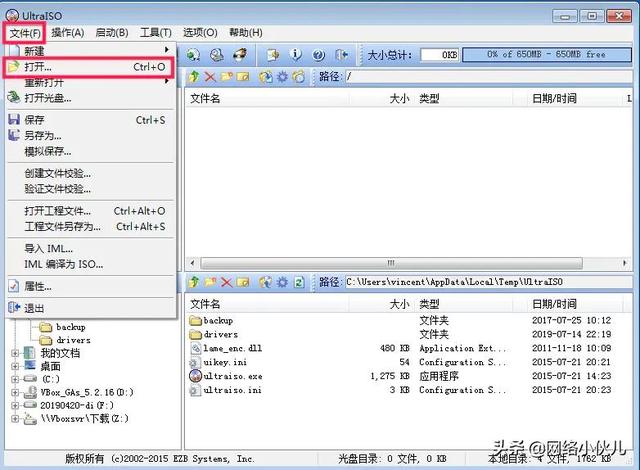Image resolution: width=640 pixels, height=470 pixels.
Task: Click the add files toolbar icon
Action: [x=273, y=55]
